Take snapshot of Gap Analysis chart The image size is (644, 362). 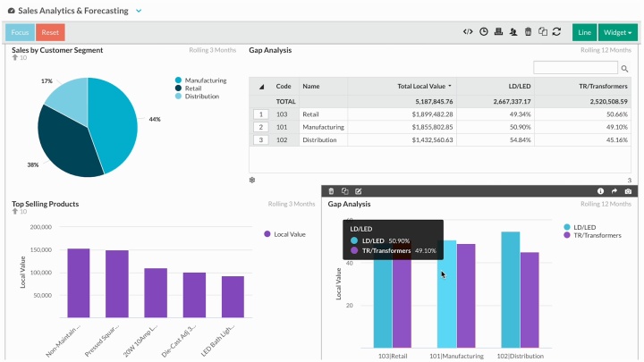[x=628, y=191]
